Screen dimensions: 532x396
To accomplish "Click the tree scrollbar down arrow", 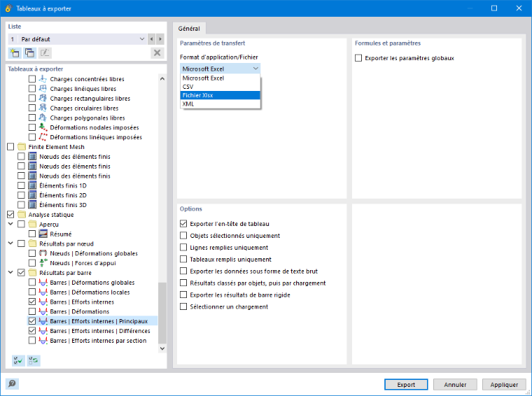I will 162,348.
